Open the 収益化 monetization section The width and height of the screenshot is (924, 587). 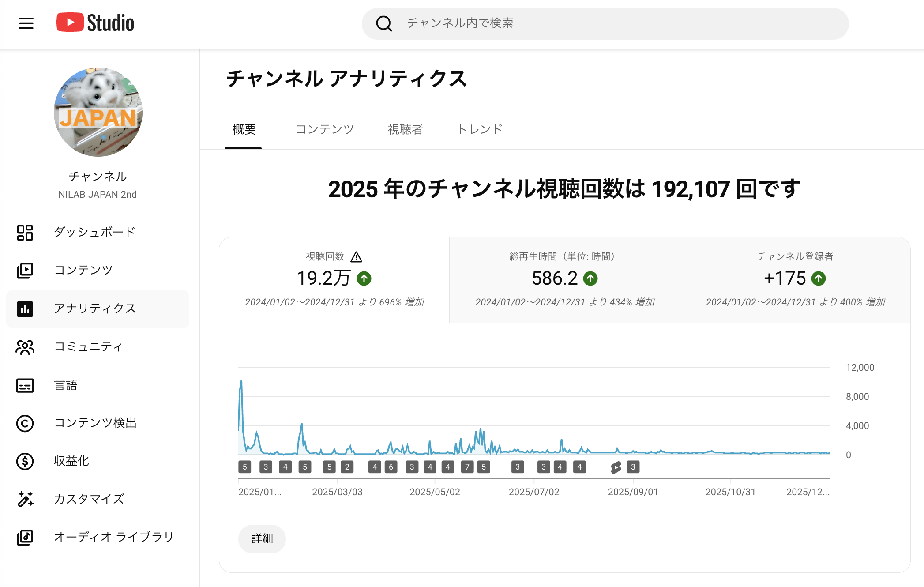coord(71,461)
